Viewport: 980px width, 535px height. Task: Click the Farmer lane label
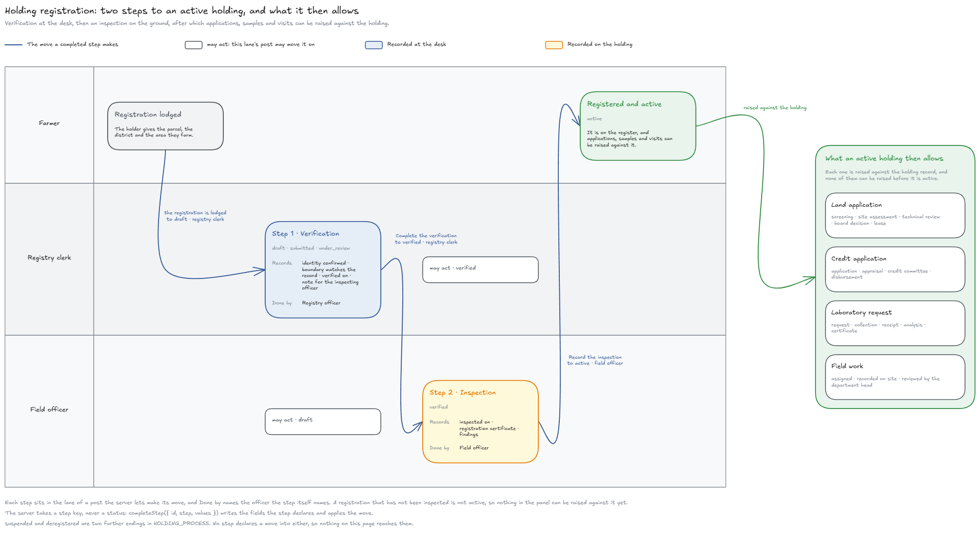[x=49, y=123]
